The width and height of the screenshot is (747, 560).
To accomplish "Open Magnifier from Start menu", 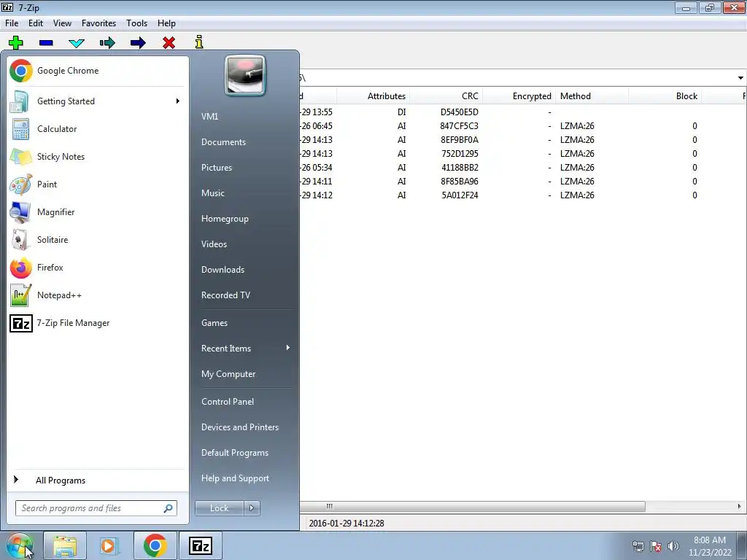I will (x=97, y=212).
